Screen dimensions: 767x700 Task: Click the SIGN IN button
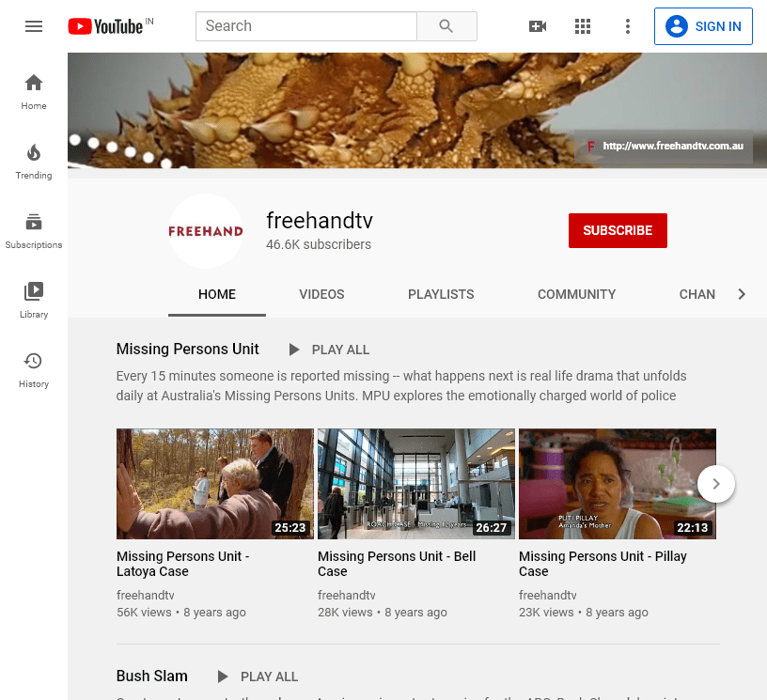coord(703,26)
